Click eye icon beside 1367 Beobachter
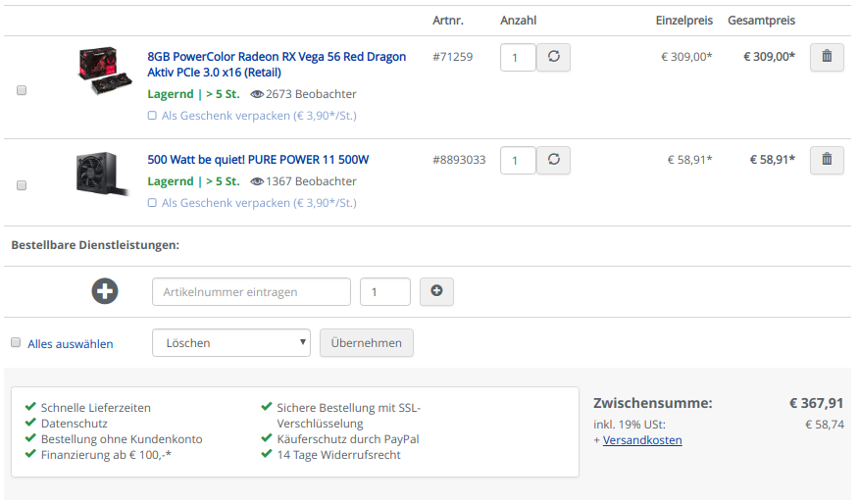 pos(257,181)
